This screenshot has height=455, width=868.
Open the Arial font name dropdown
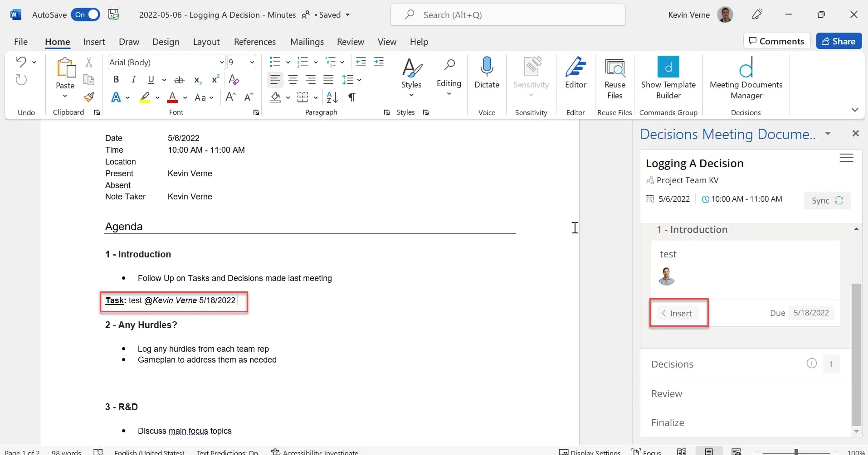pos(221,63)
